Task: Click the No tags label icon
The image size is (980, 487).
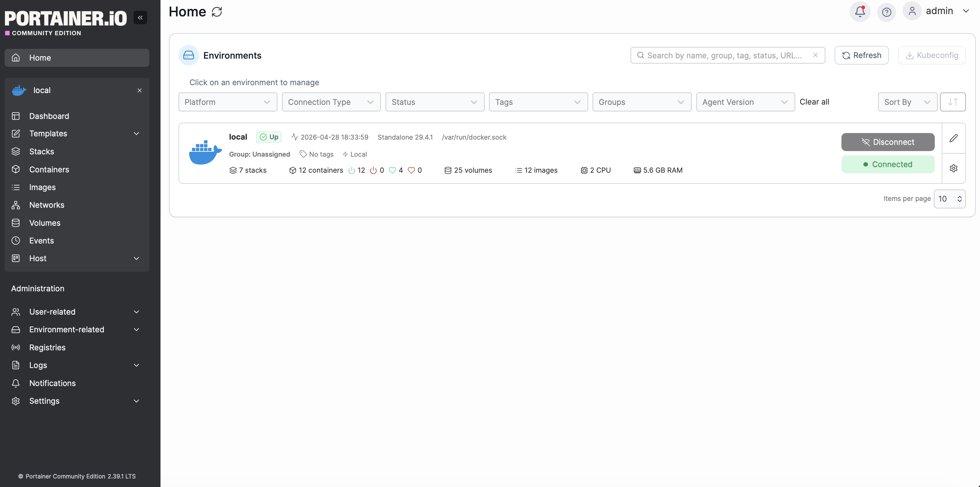Action: pos(303,154)
